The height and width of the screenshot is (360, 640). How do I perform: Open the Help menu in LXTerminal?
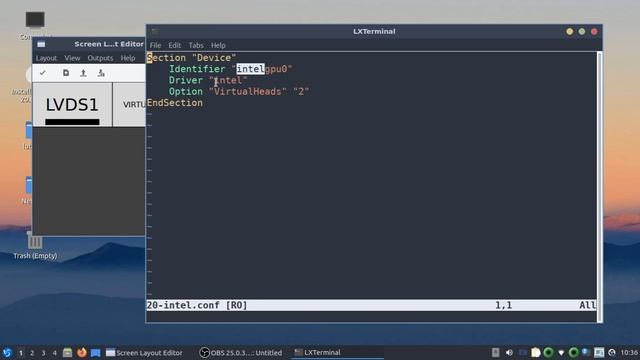pyautogui.click(x=218, y=45)
